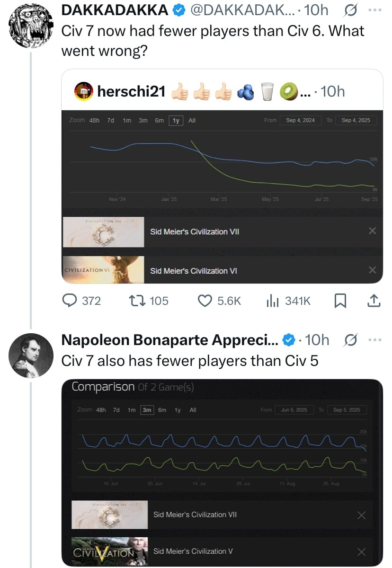Open more options on DAKKADAKKA's tweet

[x=374, y=9]
